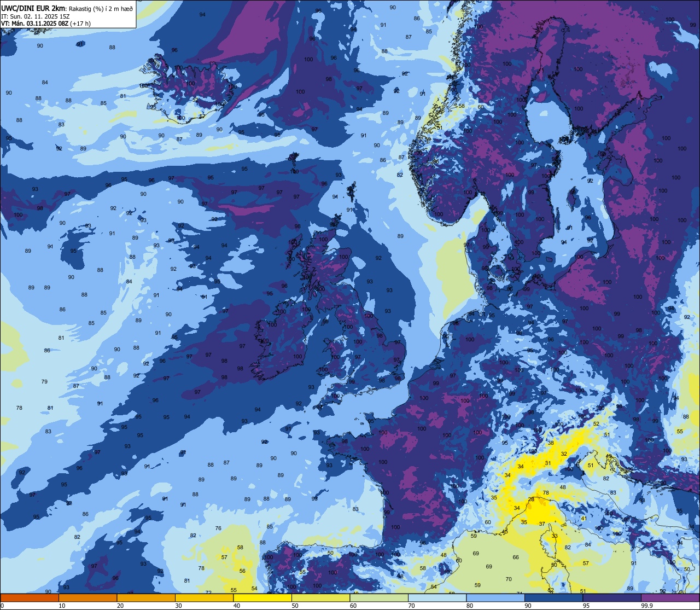Click the 30–40% amber legend segment
The width and height of the screenshot is (700, 610).
[x=204, y=597]
